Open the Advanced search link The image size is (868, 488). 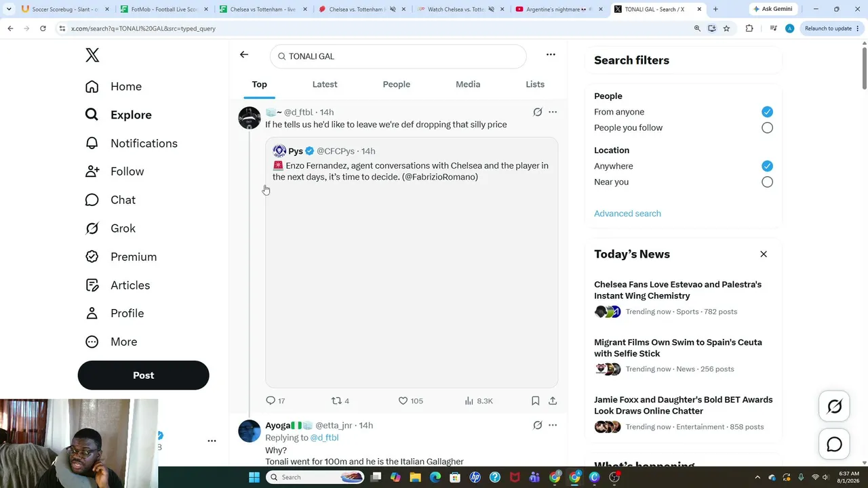[x=627, y=213]
